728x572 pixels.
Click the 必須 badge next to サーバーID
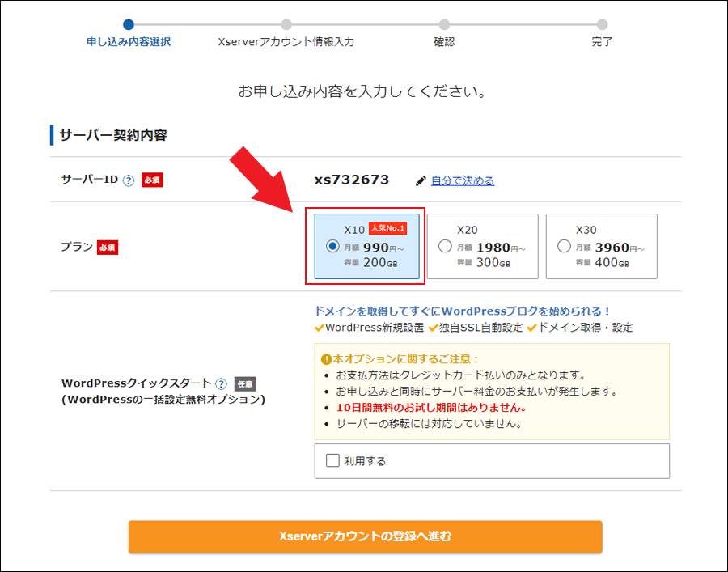point(152,180)
